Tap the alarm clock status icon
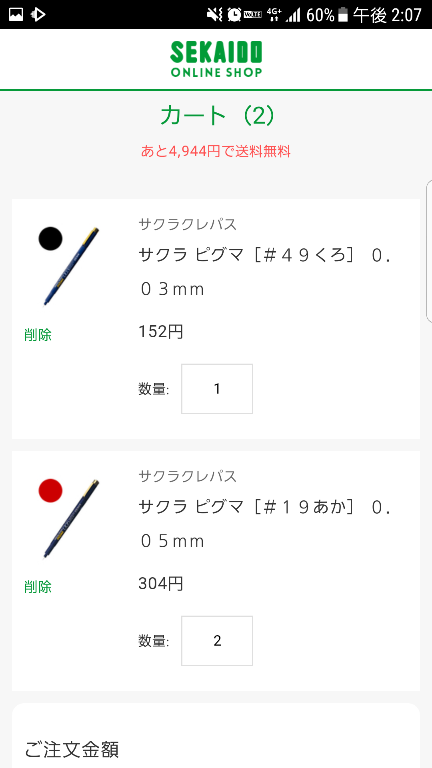Image resolution: width=432 pixels, height=768 pixels. (x=234, y=15)
